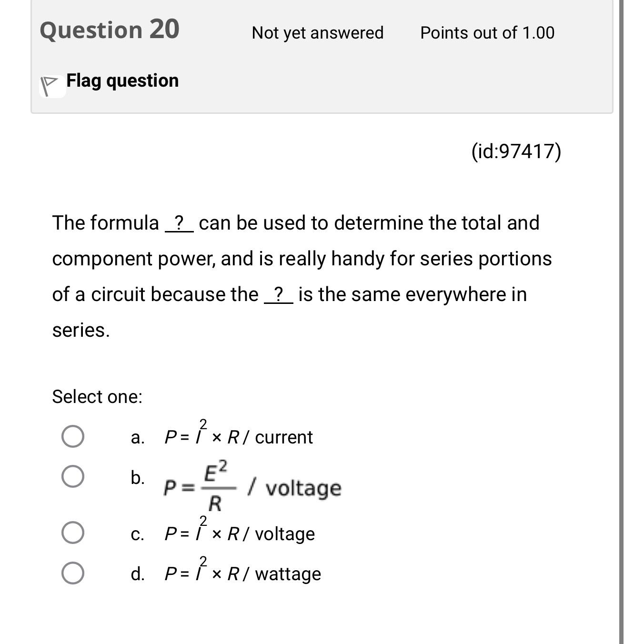Screen dimensions: 644x644
Task: Click the Select one: label
Action: coord(97,396)
